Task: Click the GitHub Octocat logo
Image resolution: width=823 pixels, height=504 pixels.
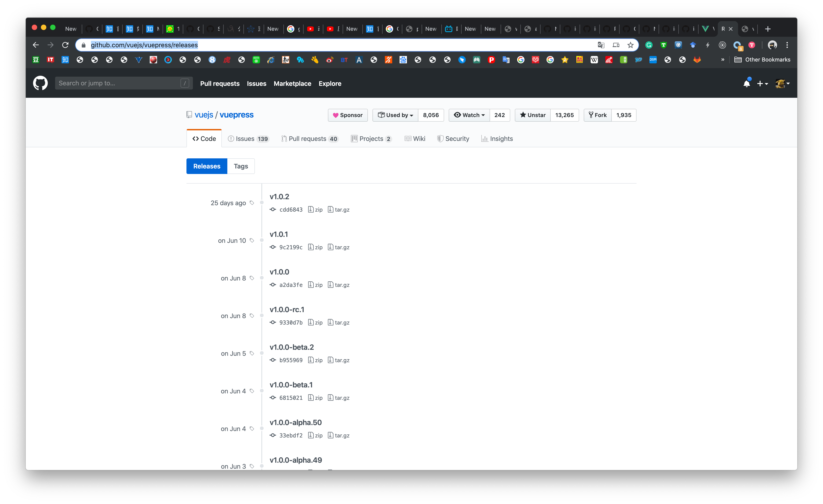Action: (x=40, y=83)
